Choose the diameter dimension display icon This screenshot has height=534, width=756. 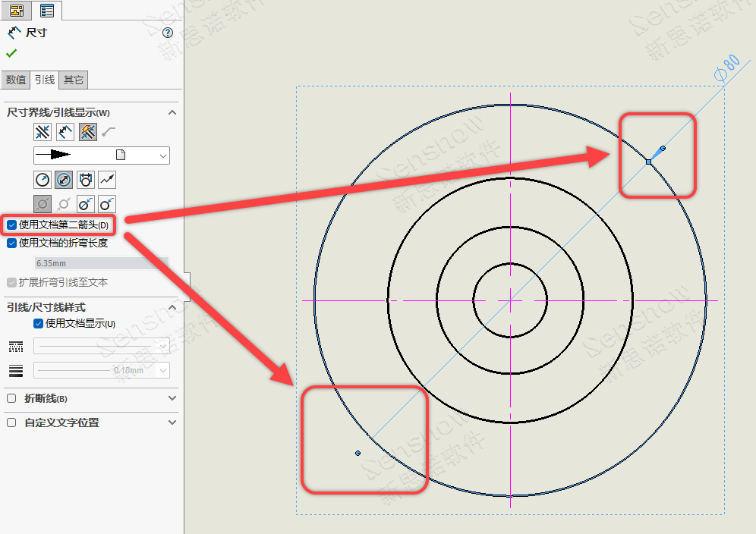(x=64, y=180)
